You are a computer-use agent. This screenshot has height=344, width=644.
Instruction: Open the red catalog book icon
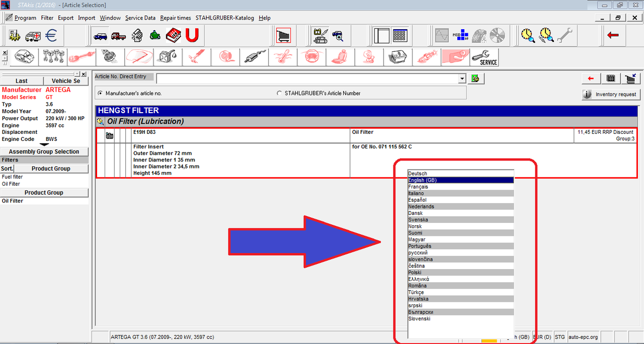pyautogui.click(x=174, y=36)
